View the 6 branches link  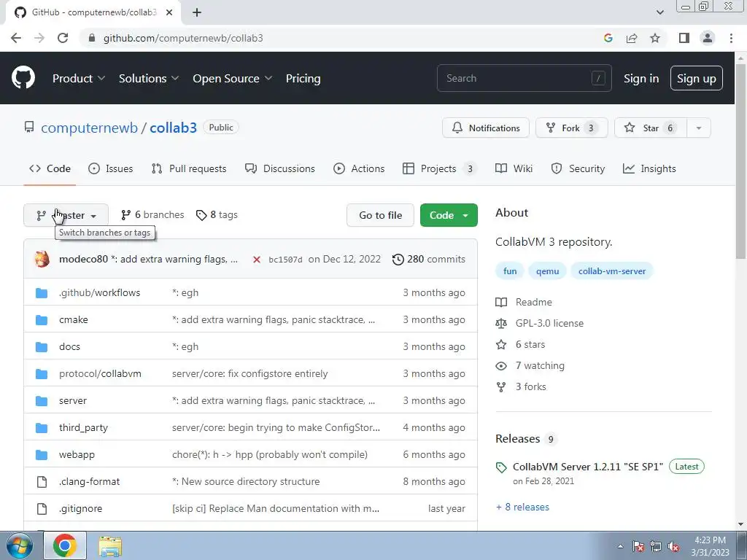click(152, 215)
